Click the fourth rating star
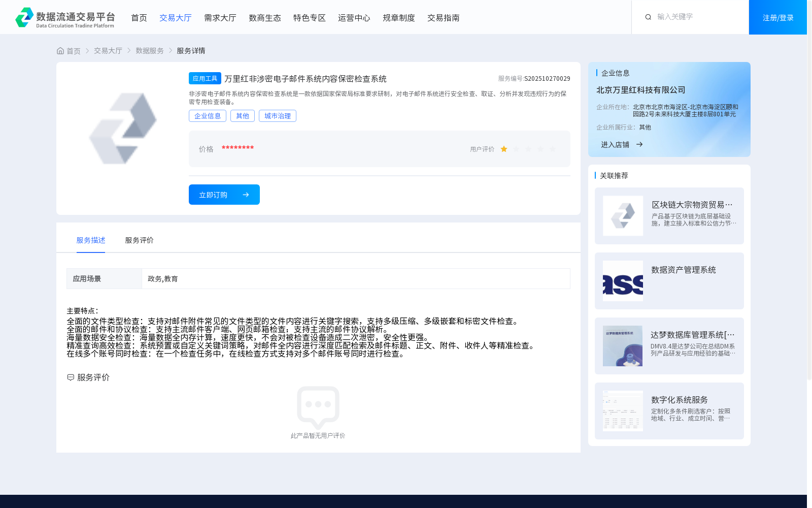 pos(540,149)
